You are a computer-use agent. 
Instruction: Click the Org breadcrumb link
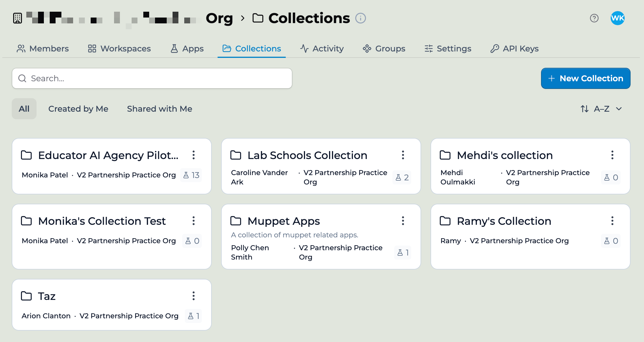click(x=219, y=18)
